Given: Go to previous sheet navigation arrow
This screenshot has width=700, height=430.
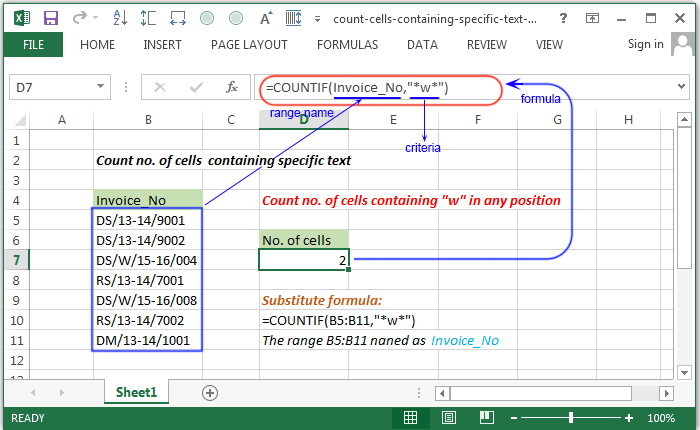Looking at the screenshot, I should 33,392.
